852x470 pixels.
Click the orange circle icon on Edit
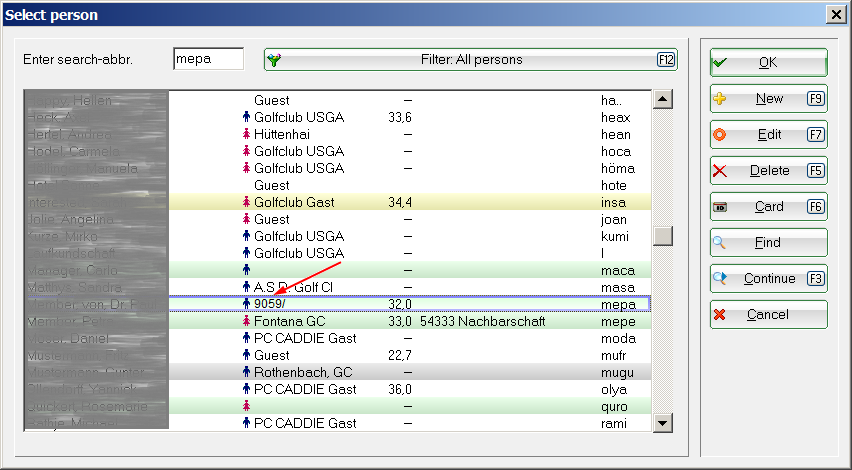point(720,135)
